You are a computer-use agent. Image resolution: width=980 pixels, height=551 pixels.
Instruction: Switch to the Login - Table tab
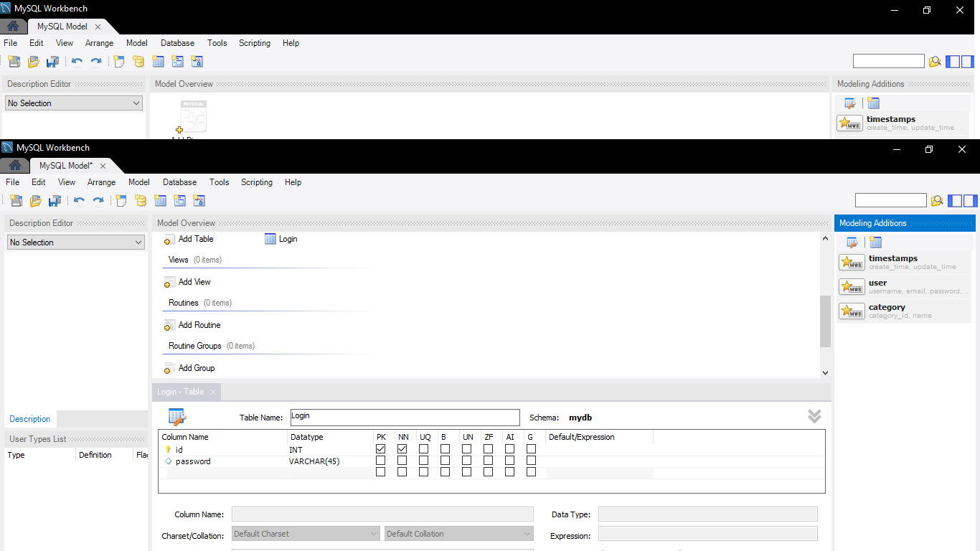(180, 392)
